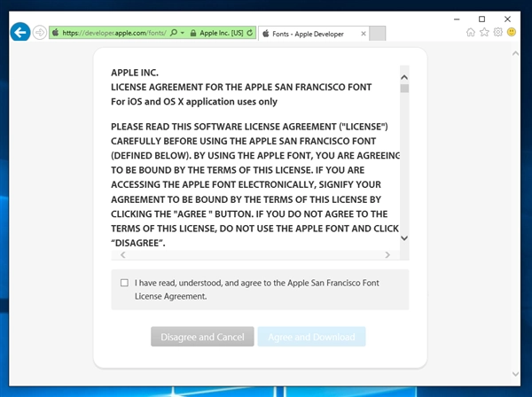The height and width of the screenshot is (397, 532).
Task: Click the browser forward arrow button
Action: [x=40, y=33]
